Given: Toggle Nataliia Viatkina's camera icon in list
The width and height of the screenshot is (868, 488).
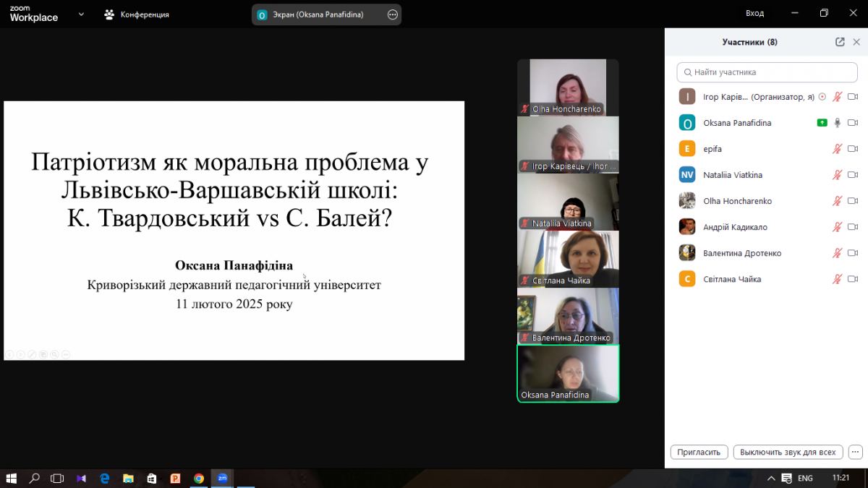Looking at the screenshot, I should point(853,175).
